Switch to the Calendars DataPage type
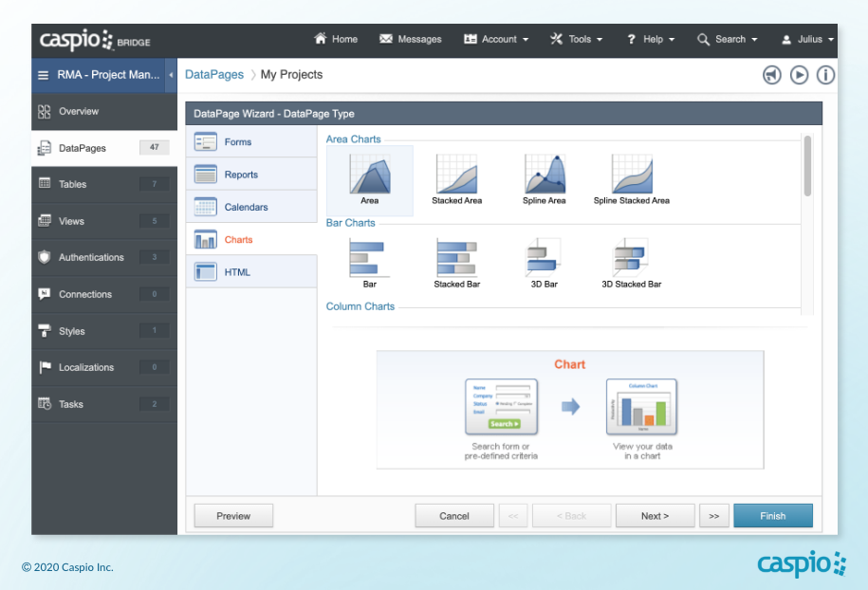The image size is (868, 590). pos(246,207)
